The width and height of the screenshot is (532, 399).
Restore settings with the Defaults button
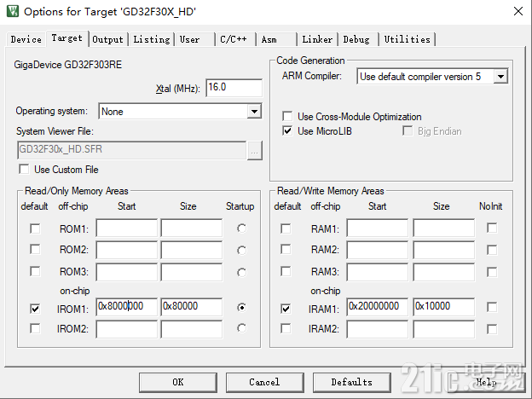point(352,382)
